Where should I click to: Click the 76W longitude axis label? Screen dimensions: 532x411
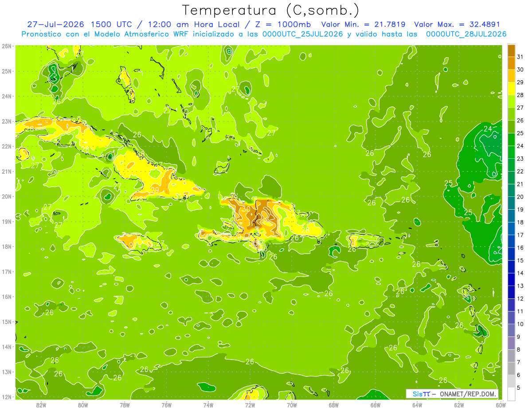pos(166,405)
